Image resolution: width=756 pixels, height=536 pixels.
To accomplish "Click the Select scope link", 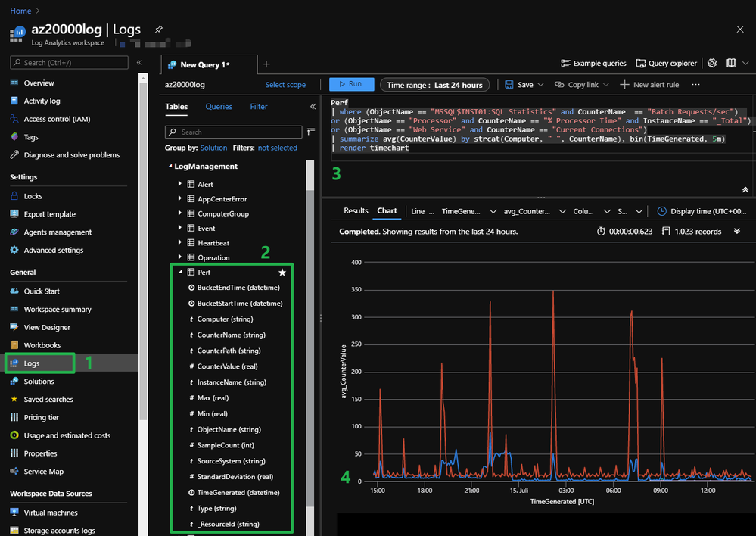I will pos(285,85).
